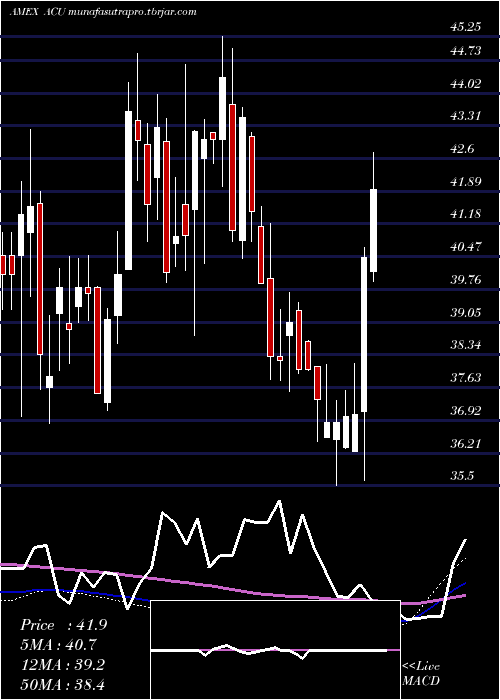Select the 36.92 price axis label
This screenshot has width=500, height=700.
(x=466, y=411)
